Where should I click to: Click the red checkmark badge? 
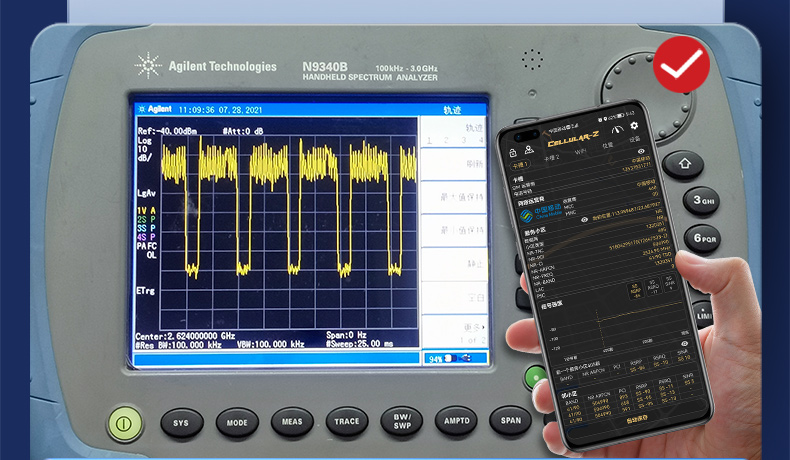point(681,66)
